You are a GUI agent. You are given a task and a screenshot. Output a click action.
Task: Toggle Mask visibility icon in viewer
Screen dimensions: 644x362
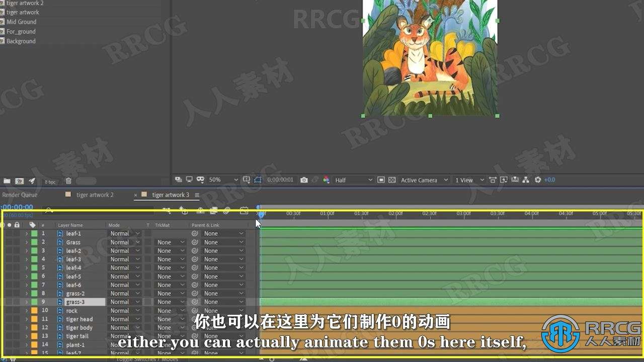(x=258, y=179)
